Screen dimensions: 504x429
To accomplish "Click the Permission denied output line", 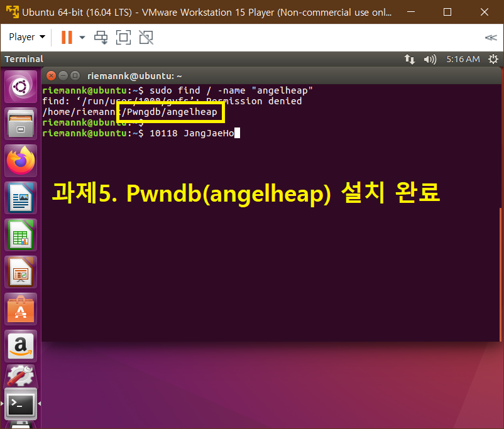I will point(172,101).
